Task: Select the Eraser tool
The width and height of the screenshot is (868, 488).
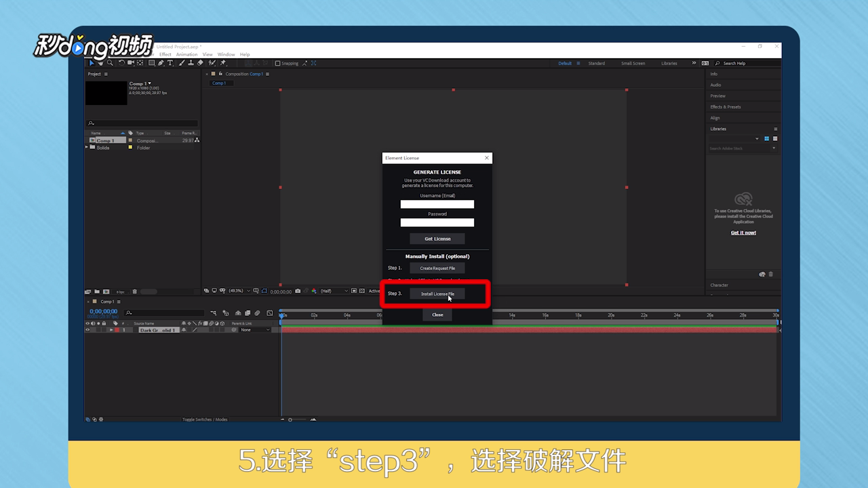Action: click(200, 63)
